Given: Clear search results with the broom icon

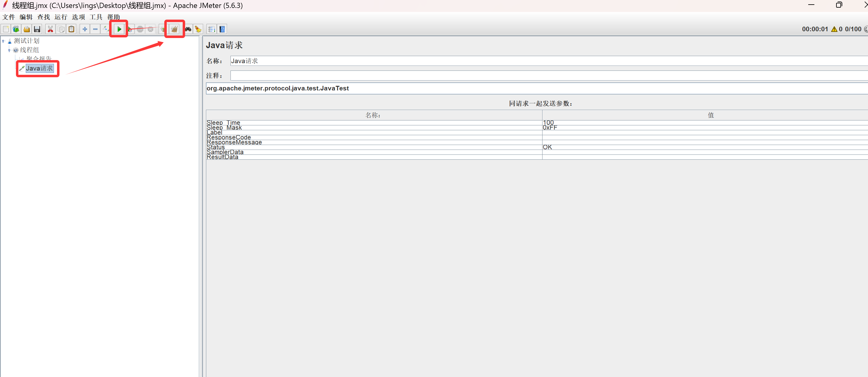Looking at the screenshot, I should click(198, 29).
